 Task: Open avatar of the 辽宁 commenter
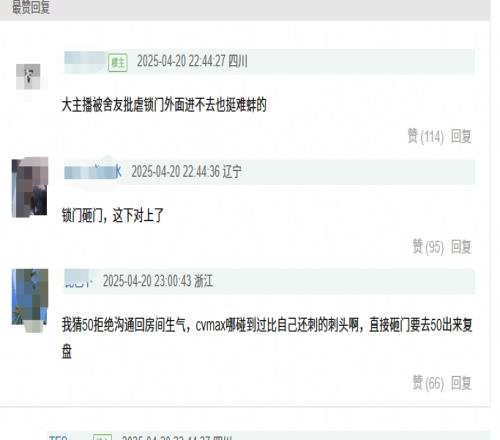click(x=30, y=188)
